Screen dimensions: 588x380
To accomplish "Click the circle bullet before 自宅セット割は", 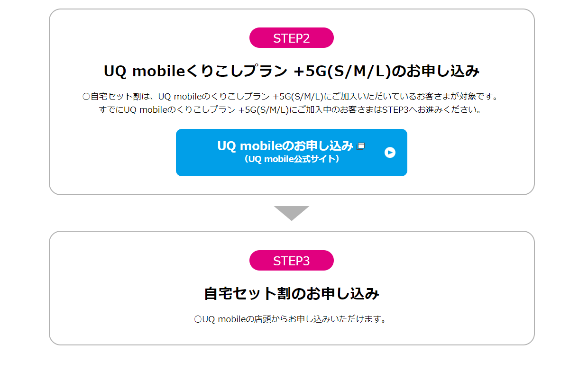I will click(x=86, y=97).
